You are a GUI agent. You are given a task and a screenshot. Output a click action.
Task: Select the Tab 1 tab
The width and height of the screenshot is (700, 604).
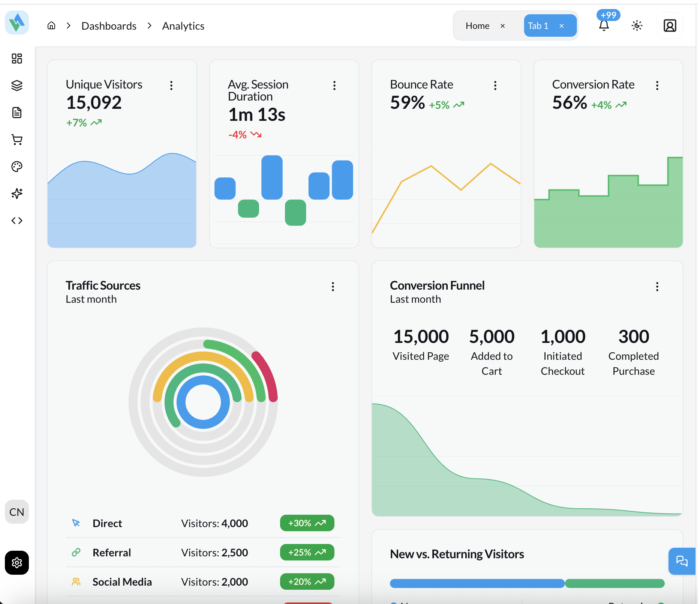pos(538,26)
